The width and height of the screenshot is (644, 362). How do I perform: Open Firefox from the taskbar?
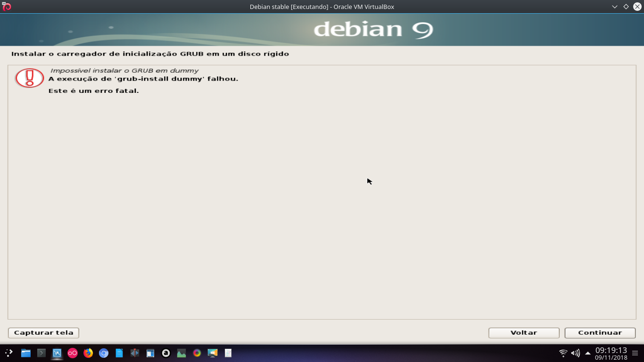click(88, 353)
